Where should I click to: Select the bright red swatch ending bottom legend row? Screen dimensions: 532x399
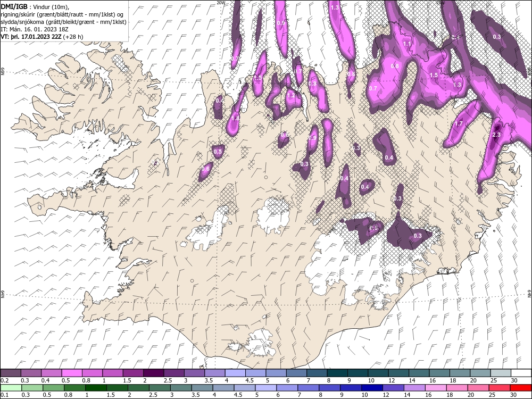[521, 388]
